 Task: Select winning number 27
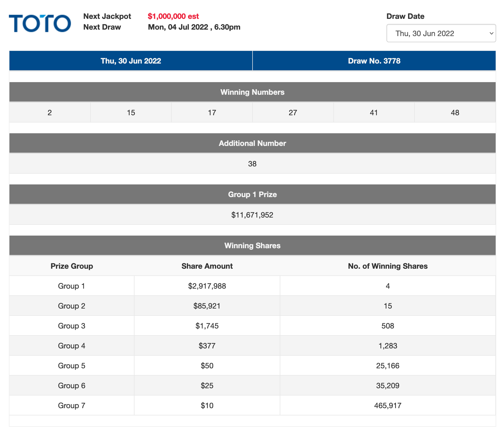tap(293, 113)
